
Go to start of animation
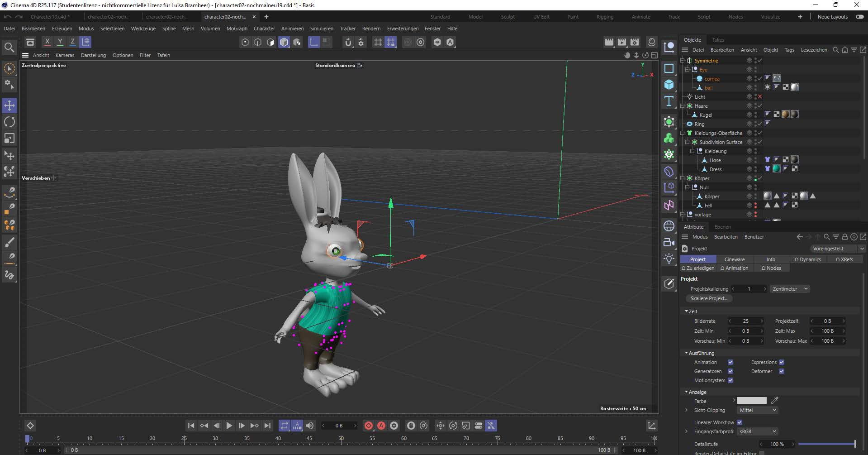(191, 426)
